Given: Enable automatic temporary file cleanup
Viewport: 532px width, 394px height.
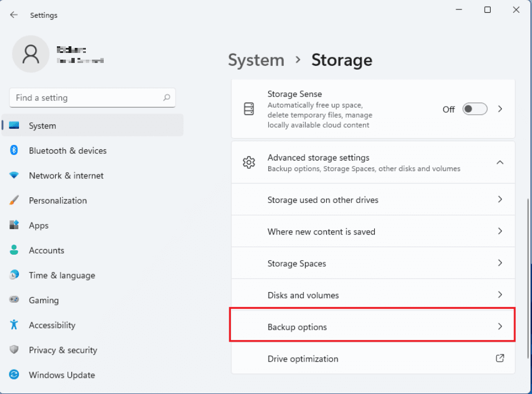Looking at the screenshot, I should [x=475, y=109].
